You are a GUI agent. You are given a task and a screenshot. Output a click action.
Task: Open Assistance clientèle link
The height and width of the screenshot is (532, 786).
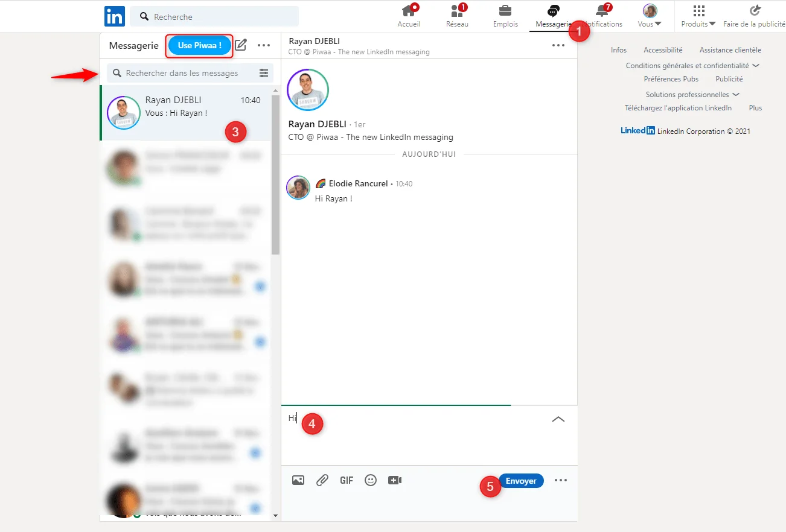[730, 50]
